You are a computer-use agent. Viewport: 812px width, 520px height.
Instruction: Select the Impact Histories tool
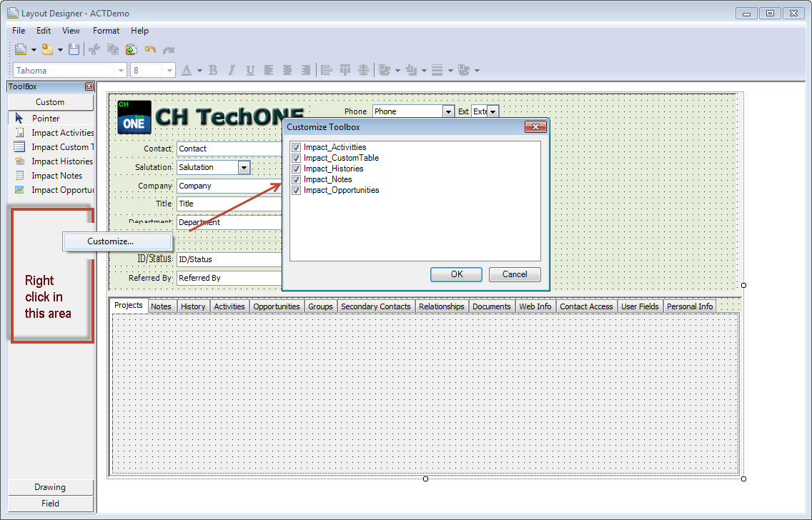[x=61, y=161]
